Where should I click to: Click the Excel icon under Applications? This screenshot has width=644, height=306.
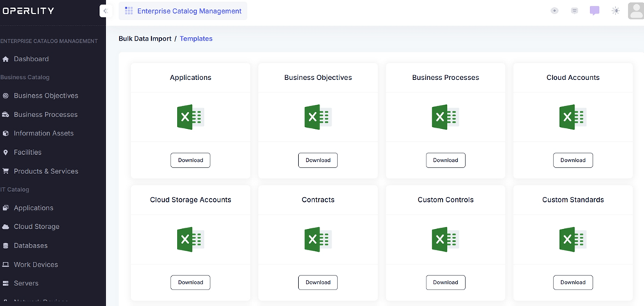pyautogui.click(x=190, y=117)
